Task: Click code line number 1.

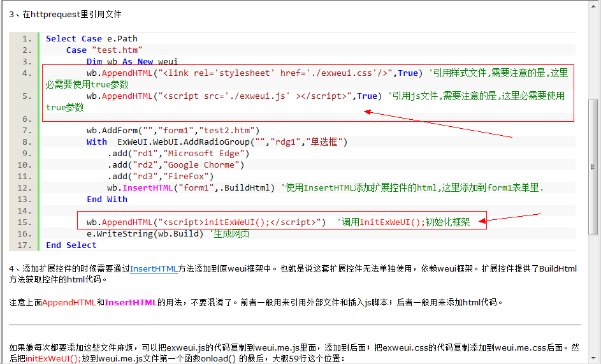Action: [27, 39]
